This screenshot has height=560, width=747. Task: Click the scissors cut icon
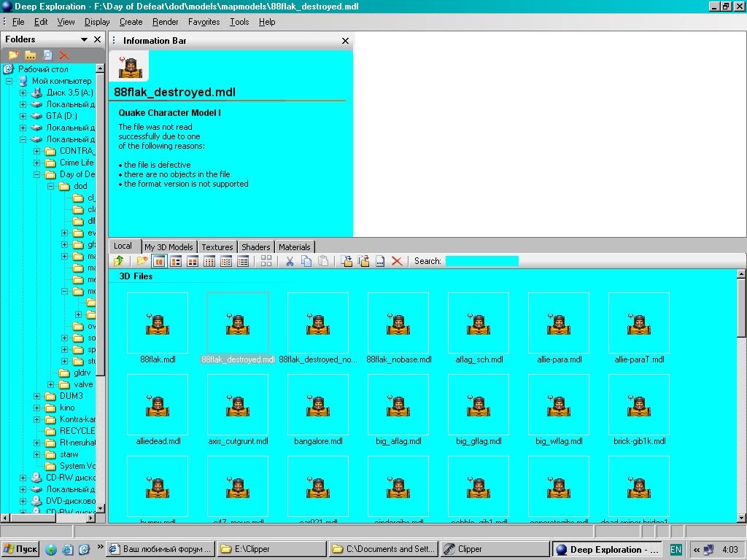point(290,261)
